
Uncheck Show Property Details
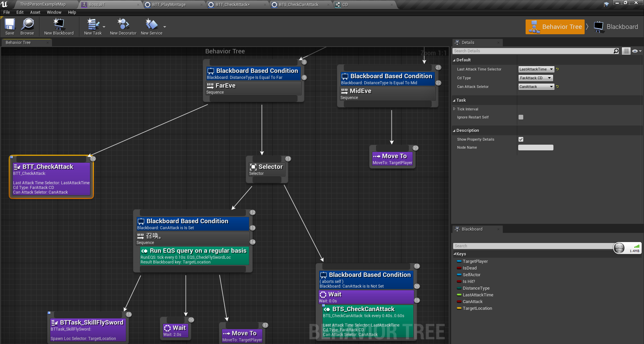click(521, 139)
